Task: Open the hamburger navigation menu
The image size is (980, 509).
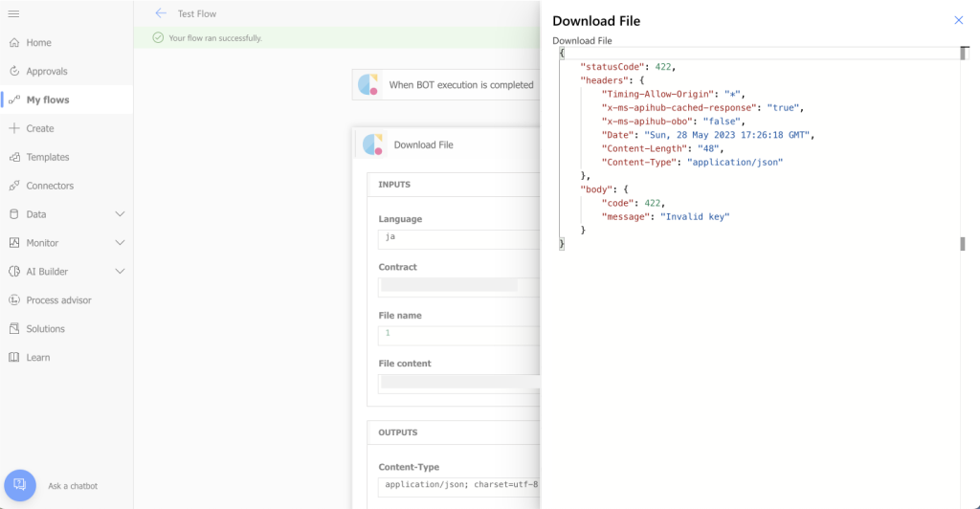Action: [13, 13]
